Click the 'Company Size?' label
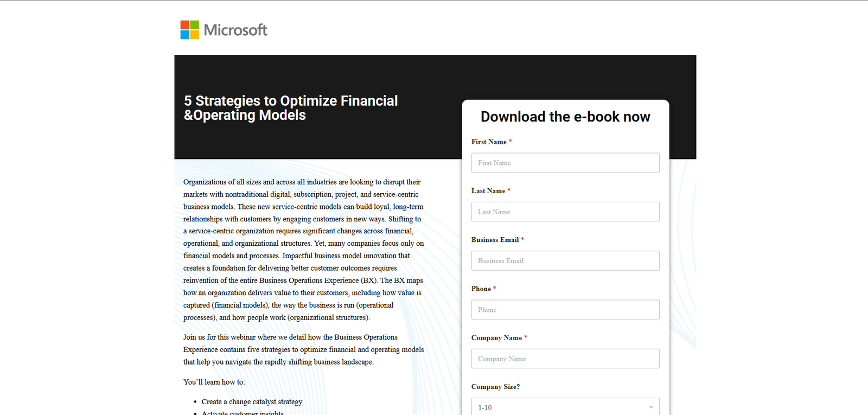868x415 pixels. tap(496, 387)
